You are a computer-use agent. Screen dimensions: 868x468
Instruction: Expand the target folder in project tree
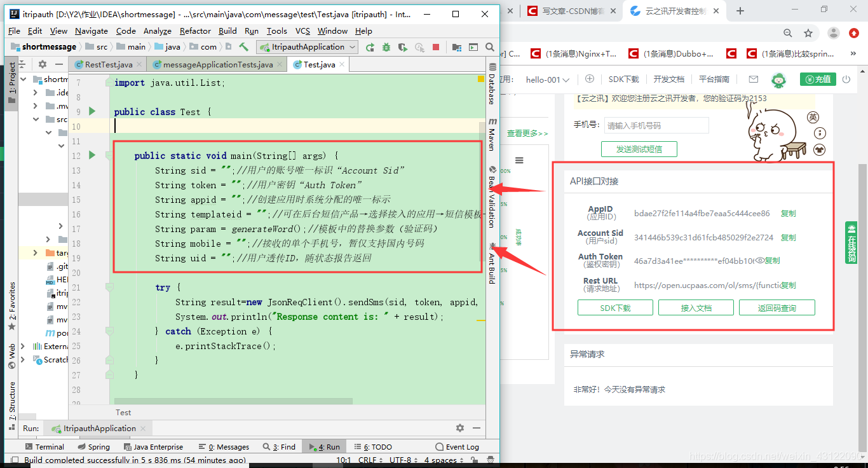tap(36, 253)
